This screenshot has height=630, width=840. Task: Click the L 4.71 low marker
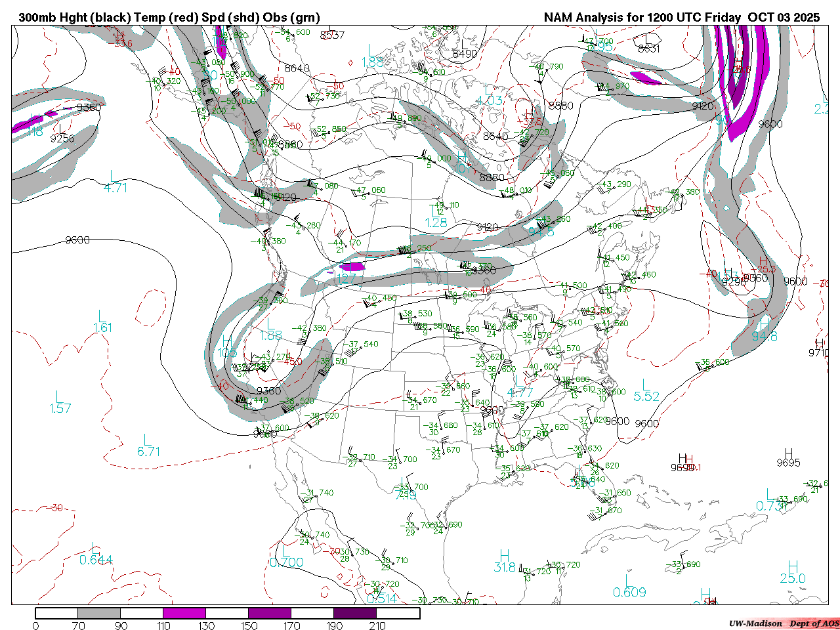click(115, 182)
